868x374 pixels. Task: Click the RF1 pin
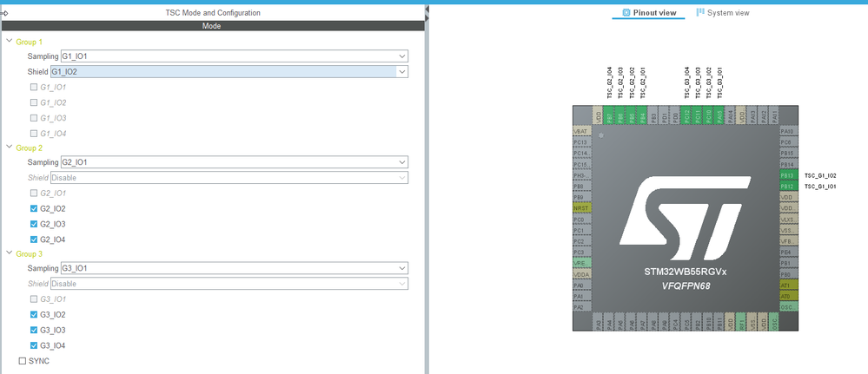pyautogui.click(x=741, y=322)
